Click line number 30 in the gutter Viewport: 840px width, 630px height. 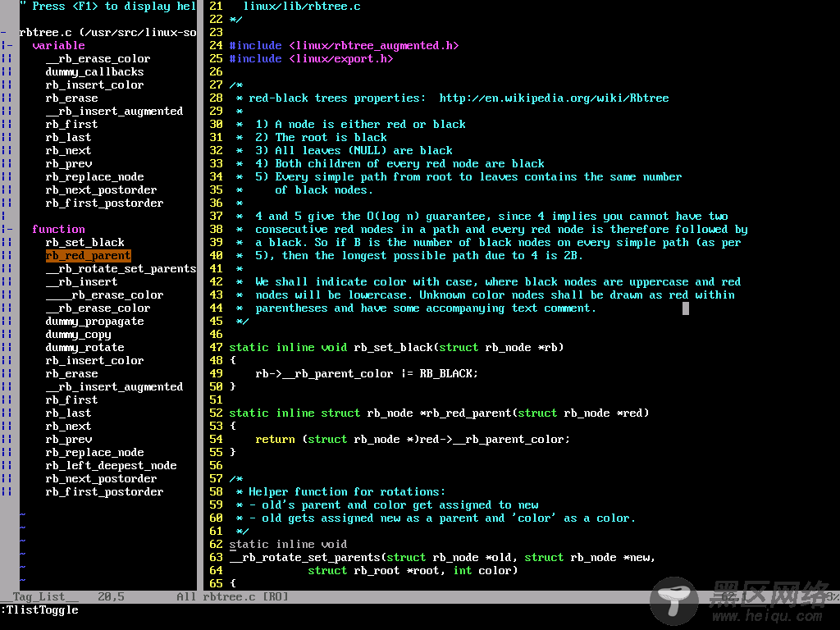click(216, 125)
